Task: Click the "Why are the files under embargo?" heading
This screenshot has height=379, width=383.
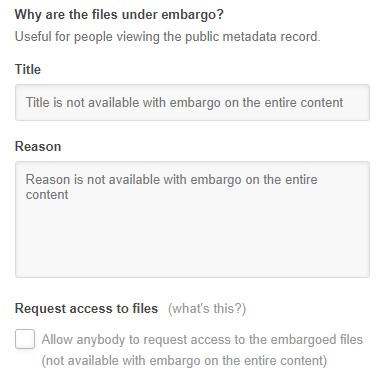Action: pyautogui.click(x=119, y=15)
